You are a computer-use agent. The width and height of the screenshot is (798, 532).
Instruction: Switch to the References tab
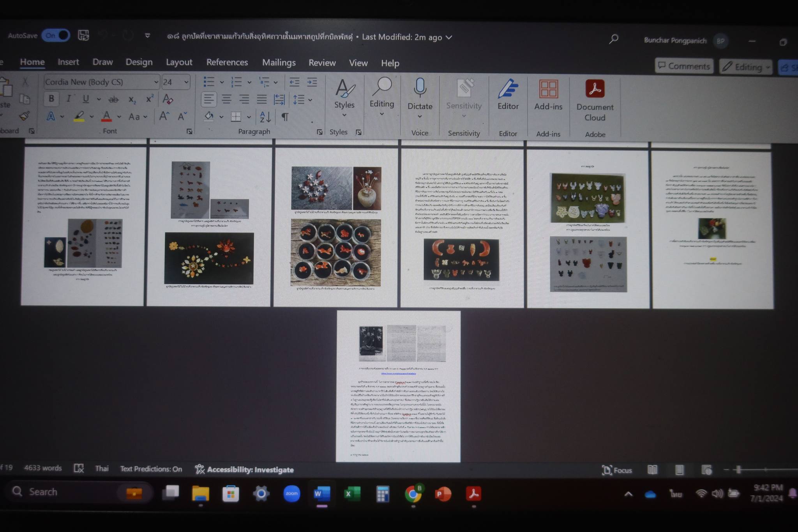click(x=227, y=62)
